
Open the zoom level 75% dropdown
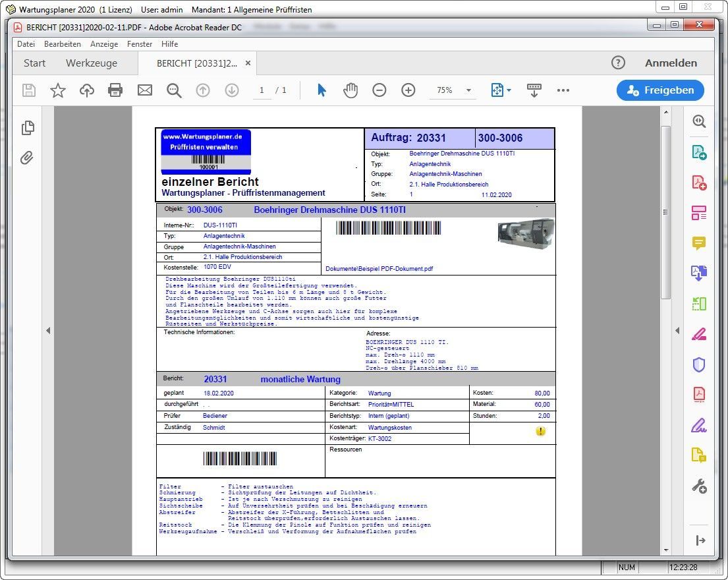click(x=468, y=90)
